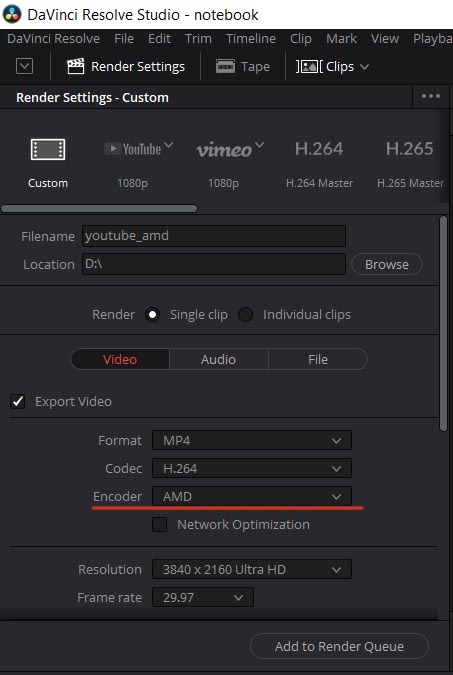Click the Browse button next to Location

point(387,264)
